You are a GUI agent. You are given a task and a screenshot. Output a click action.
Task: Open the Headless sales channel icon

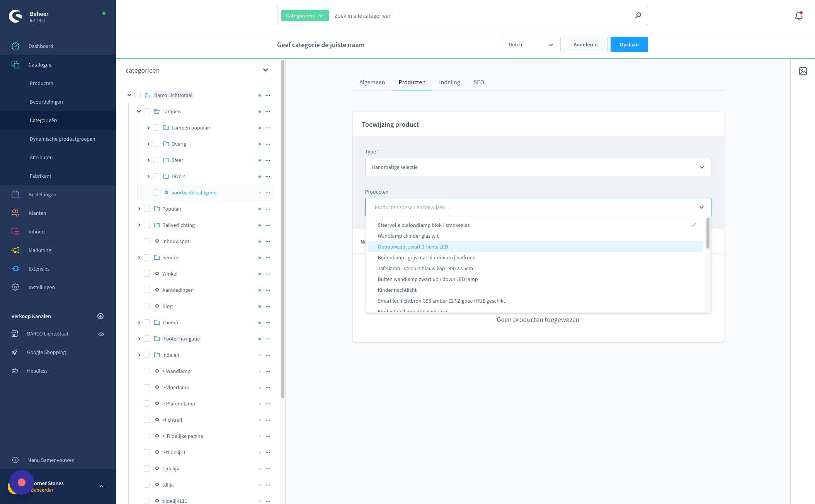click(14, 371)
